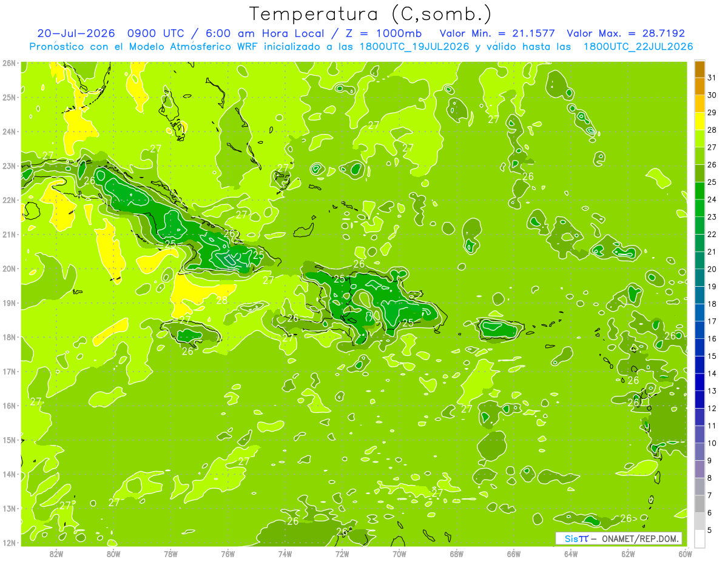Click the 'ONAMET/REP.DOM.' credit label
Image resolution: width=728 pixels, height=562 pixels.
click(640, 538)
